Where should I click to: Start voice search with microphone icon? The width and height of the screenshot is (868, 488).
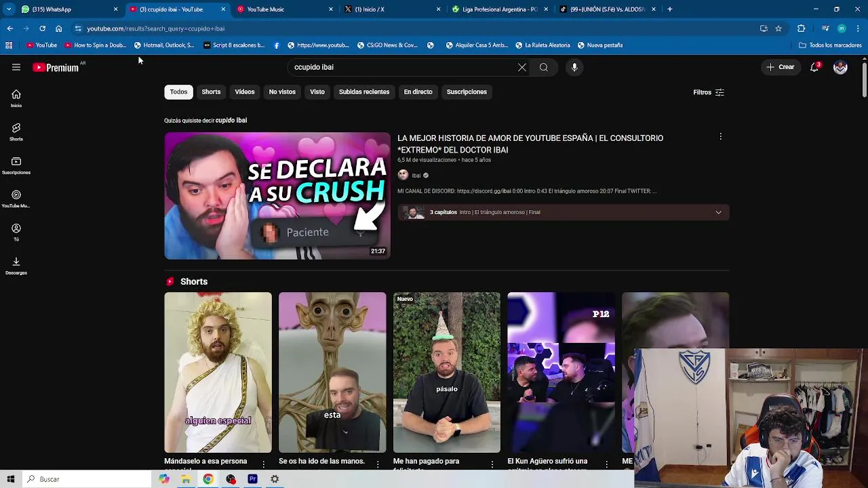pos(574,67)
